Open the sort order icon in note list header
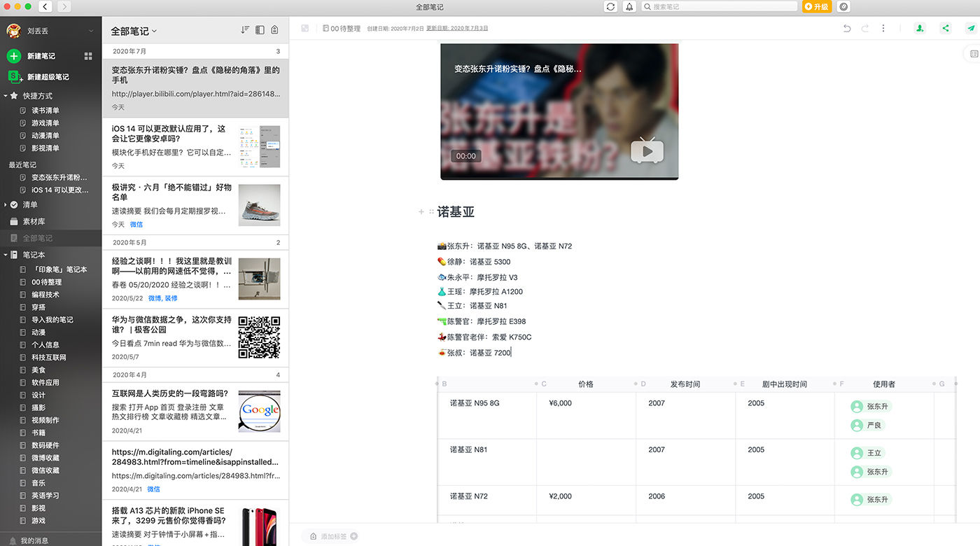 click(245, 30)
